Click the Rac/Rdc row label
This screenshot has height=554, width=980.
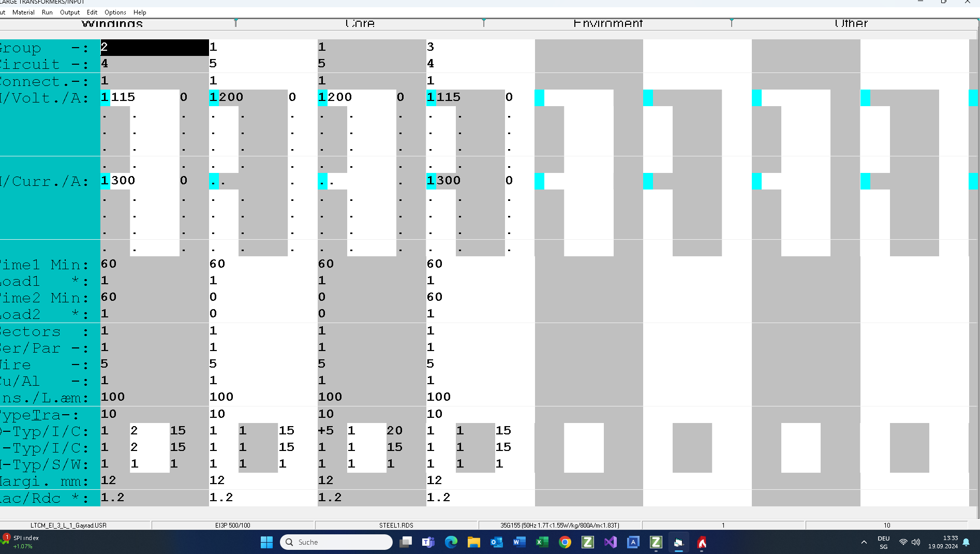[x=44, y=498]
